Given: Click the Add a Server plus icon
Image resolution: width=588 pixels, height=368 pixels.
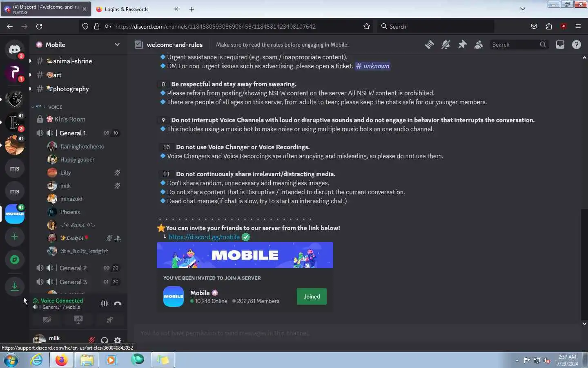Looking at the screenshot, I should tap(15, 237).
